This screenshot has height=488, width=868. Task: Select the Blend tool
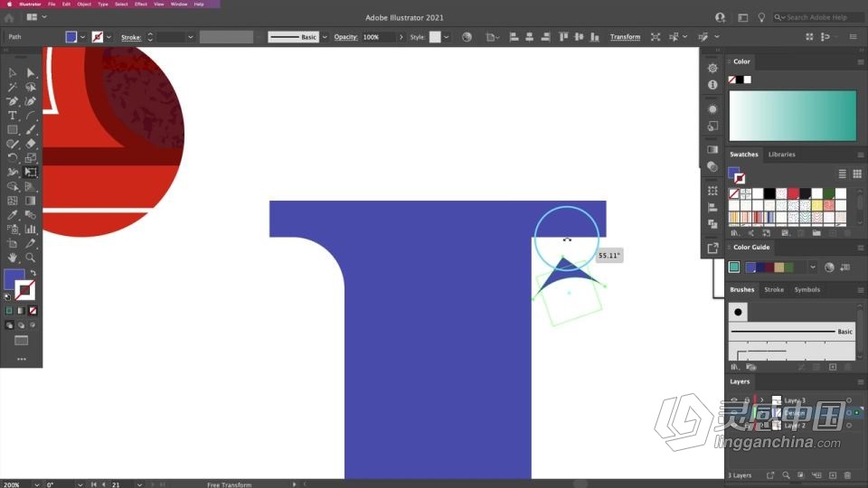(31, 215)
